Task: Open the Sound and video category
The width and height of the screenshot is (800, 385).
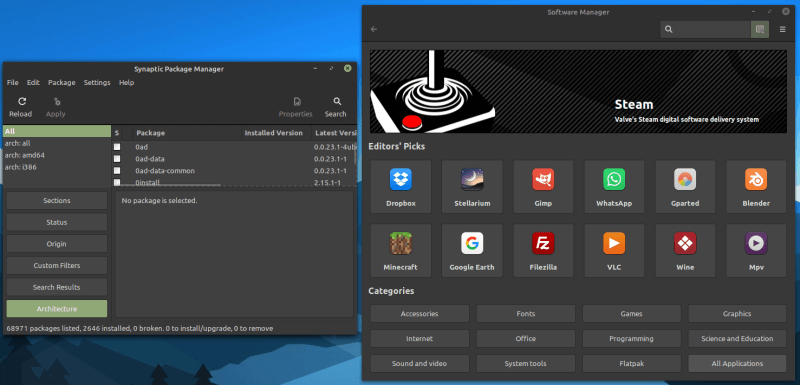Action: click(x=419, y=364)
